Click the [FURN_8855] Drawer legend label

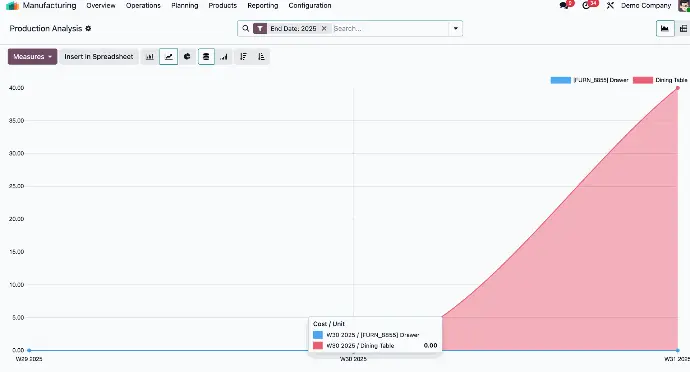coord(601,80)
